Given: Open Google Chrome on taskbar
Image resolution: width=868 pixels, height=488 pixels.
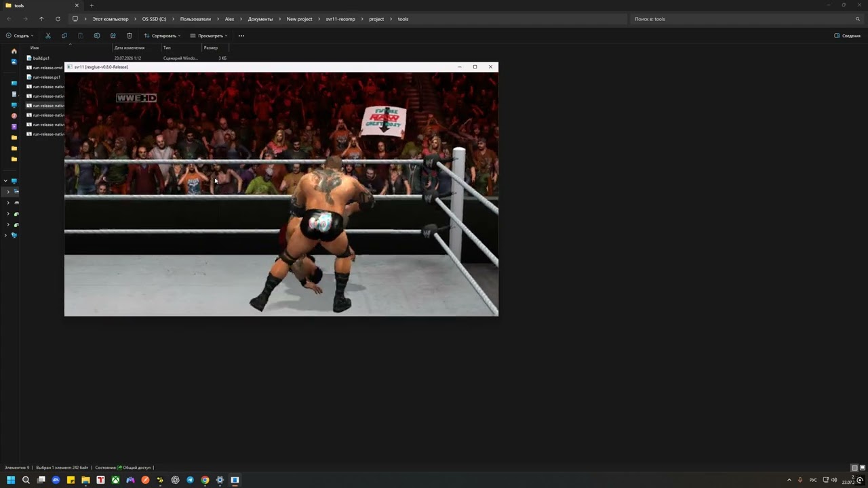Looking at the screenshot, I should click(205, 480).
